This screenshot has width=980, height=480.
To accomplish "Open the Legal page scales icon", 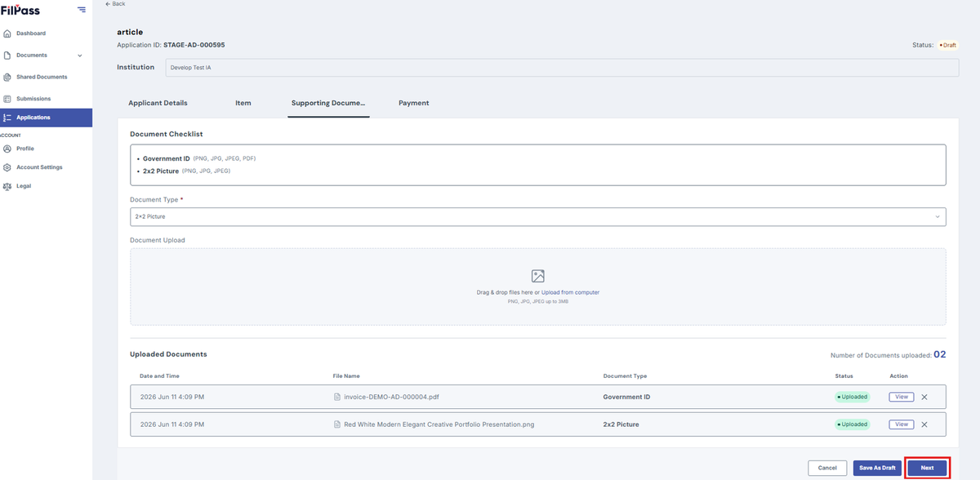I will click(x=7, y=186).
